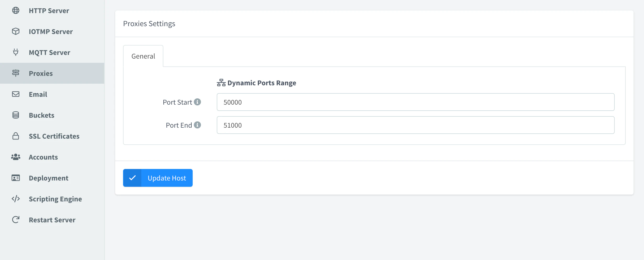This screenshot has height=260, width=644.
Task: Click the IOTMP Server cube icon
Action: point(16,31)
